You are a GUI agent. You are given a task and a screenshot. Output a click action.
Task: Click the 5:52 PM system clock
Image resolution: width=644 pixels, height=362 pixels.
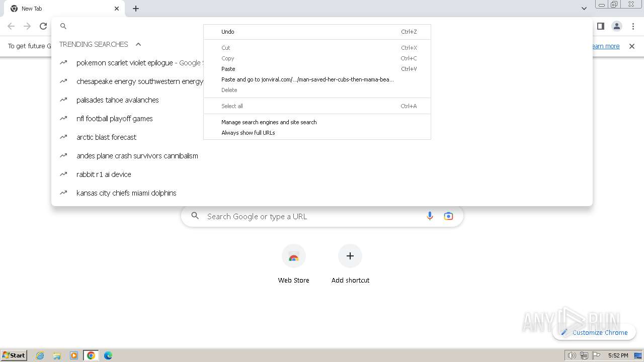click(x=618, y=355)
